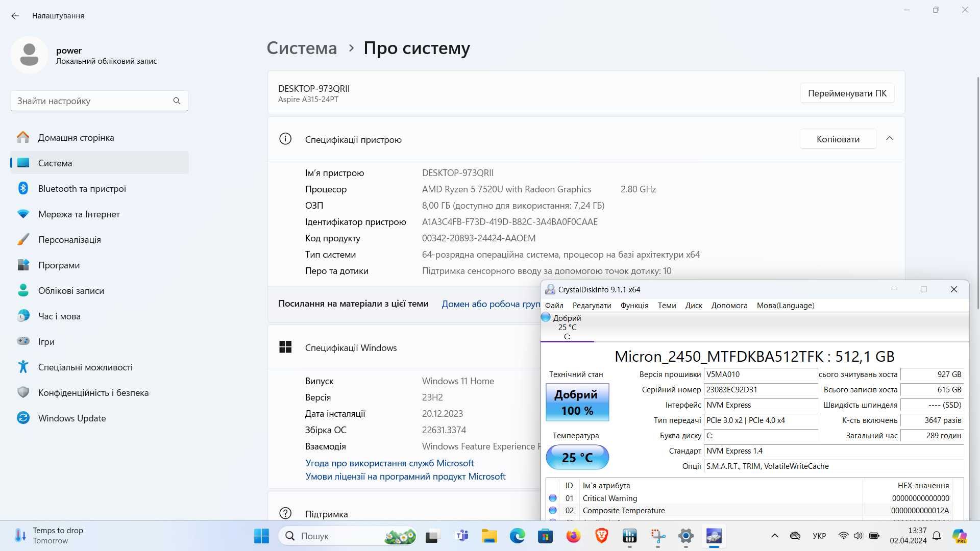
Task: Open the Privacy and security shield icon
Action: click(23, 393)
